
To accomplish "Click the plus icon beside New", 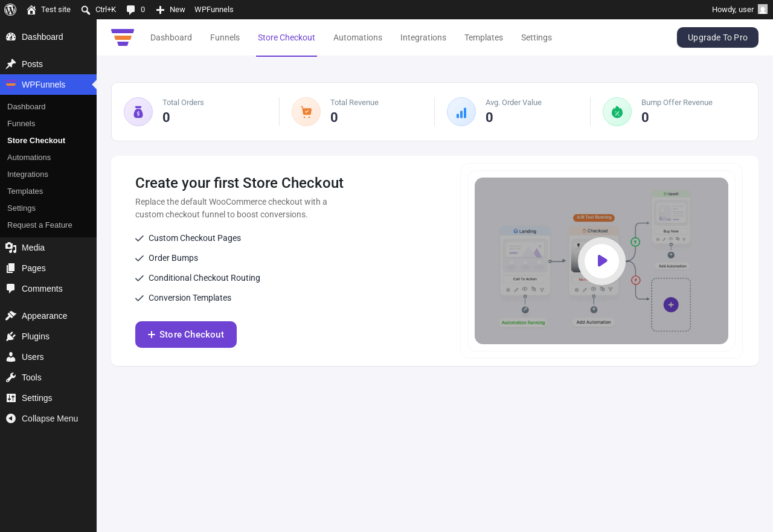I will (x=160, y=10).
